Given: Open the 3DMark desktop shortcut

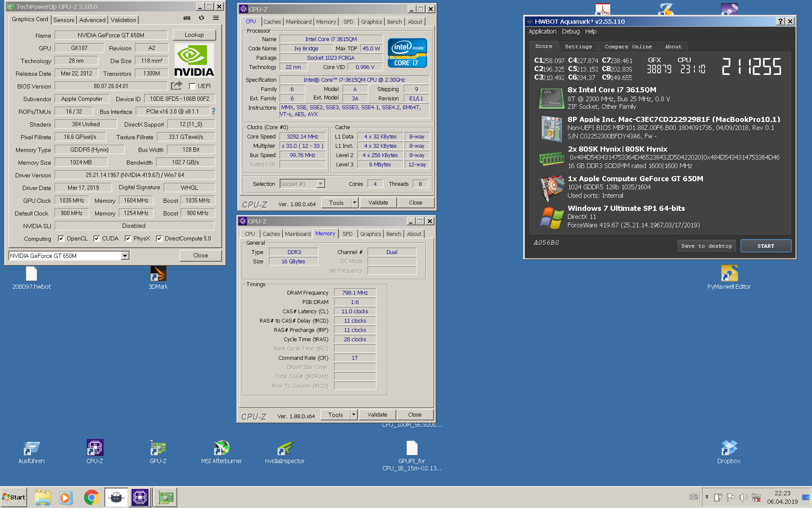Looking at the screenshot, I should (158, 277).
